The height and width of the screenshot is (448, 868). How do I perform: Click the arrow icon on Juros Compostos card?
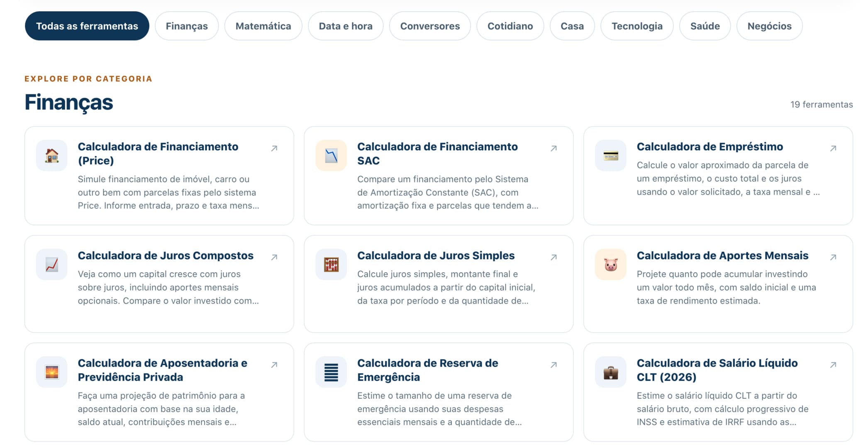point(274,257)
